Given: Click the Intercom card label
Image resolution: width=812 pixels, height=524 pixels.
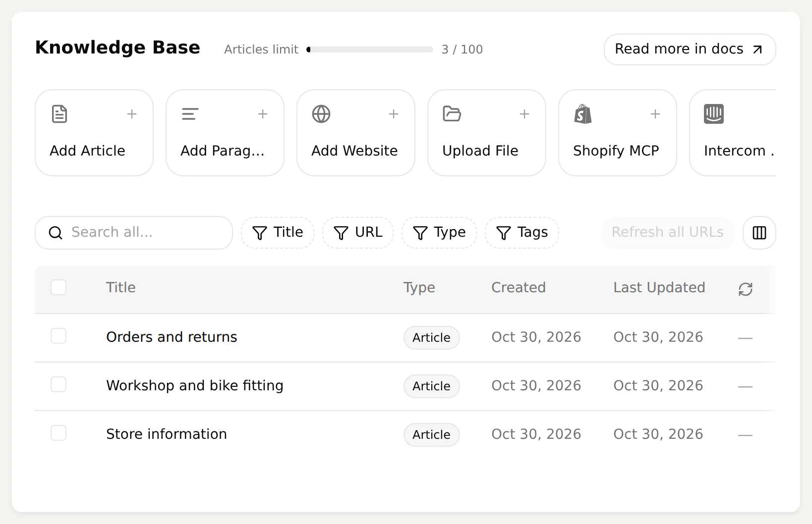Looking at the screenshot, I should 739,151.
